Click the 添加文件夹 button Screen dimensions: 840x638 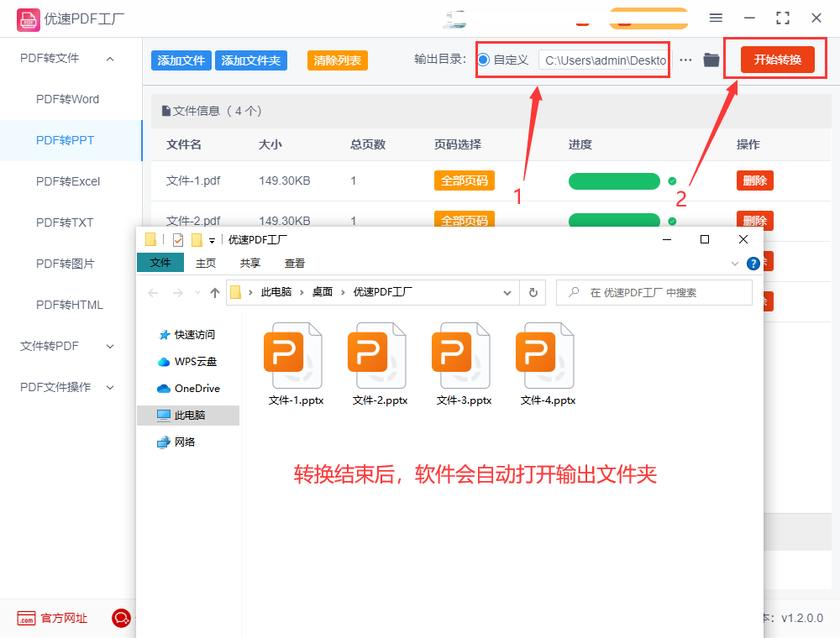[x=250, y=60]
